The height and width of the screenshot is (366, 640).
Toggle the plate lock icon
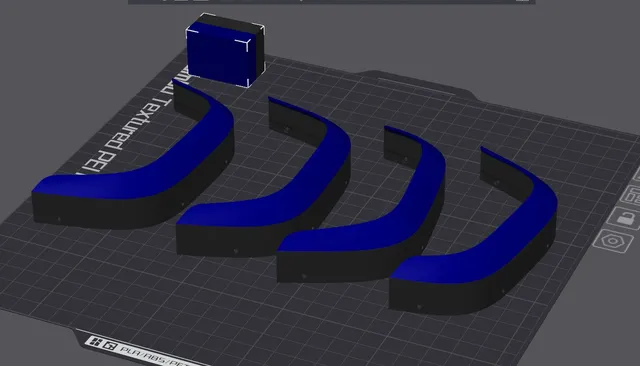coord(624,218)
